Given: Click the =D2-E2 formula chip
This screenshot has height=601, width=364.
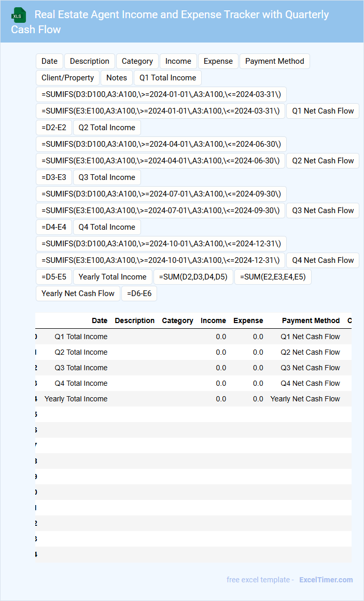Looking at the screenshot, I should click(54, 128).
